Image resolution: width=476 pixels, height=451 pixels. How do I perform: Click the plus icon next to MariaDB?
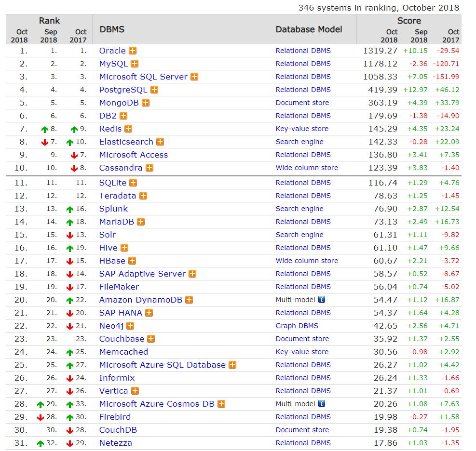click(x=141, y=222)
